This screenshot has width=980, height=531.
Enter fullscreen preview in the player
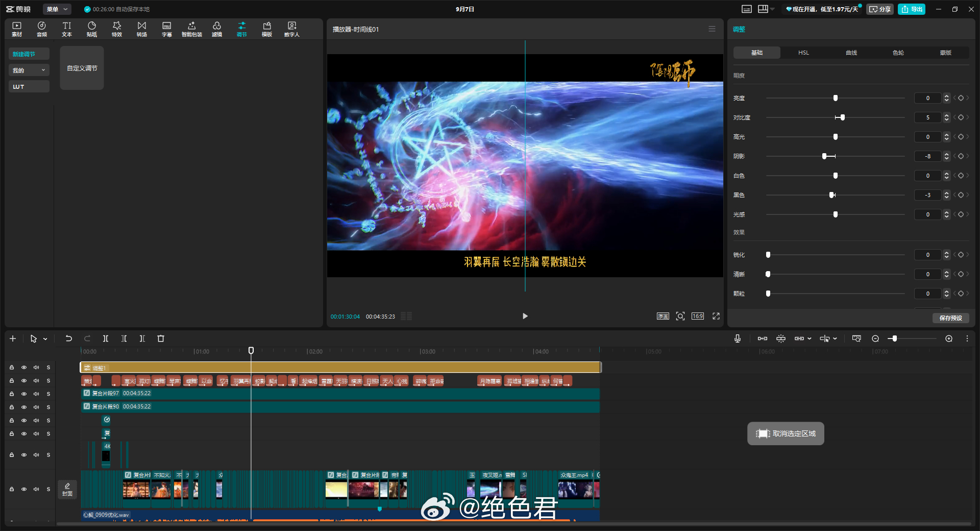tap(716, 316)
